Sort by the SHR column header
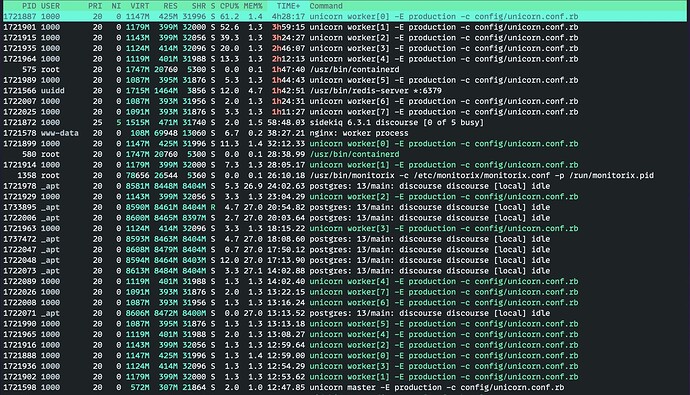Image resolution: width=690 pixels, height=395 pixels. [198, 6]
